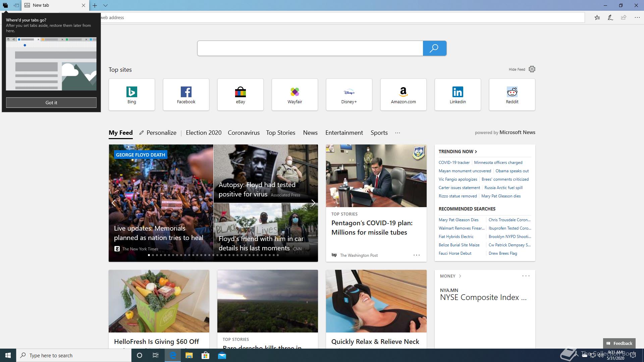The image size is (644, 362).
Task: Click the Got it button
Action: pyautogui.click(x=51, y=103)
